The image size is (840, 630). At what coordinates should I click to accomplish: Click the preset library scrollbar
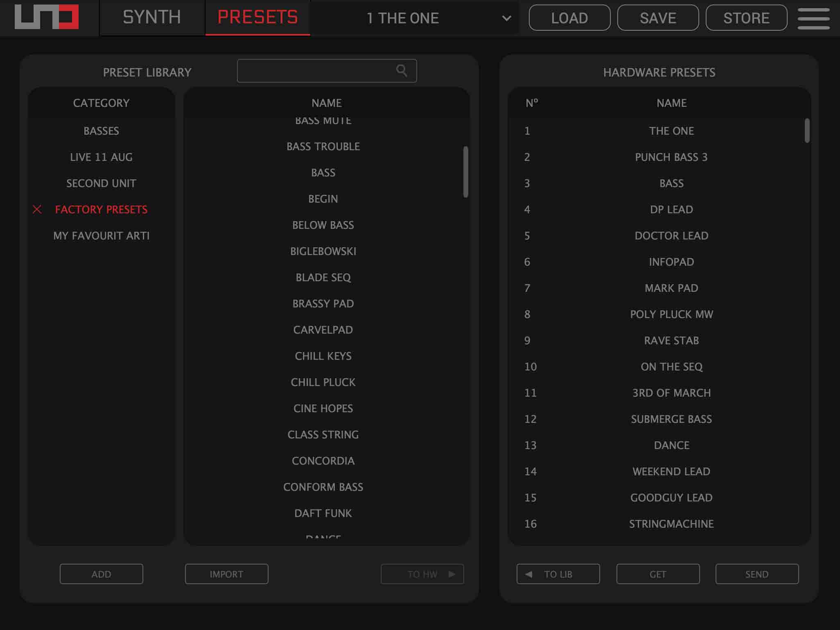coord(465,172)
